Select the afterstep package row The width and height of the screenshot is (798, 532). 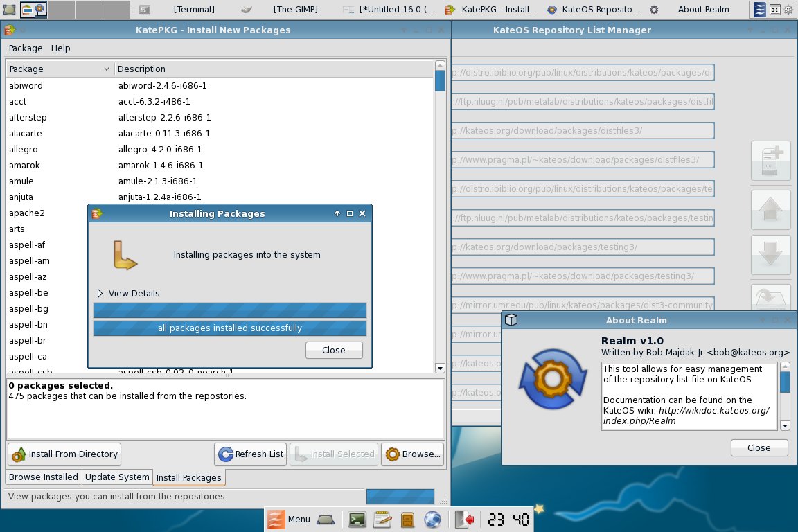click(220, 117)
